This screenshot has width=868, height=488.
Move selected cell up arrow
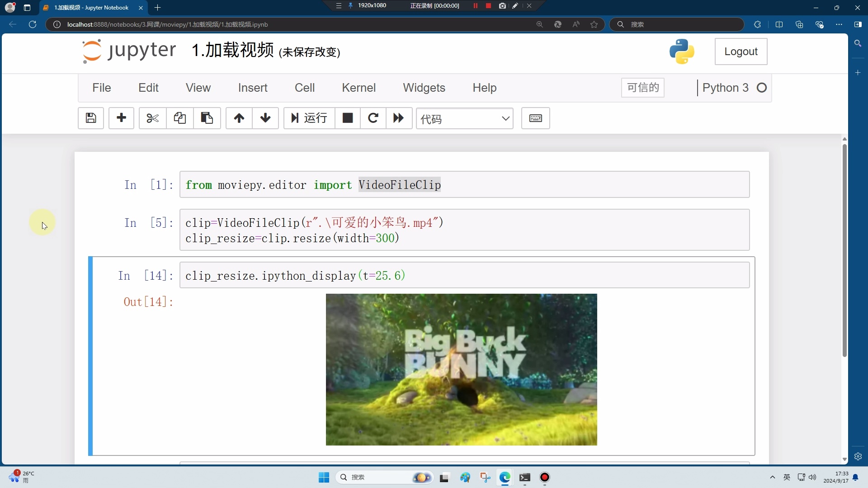pos(239,118)
